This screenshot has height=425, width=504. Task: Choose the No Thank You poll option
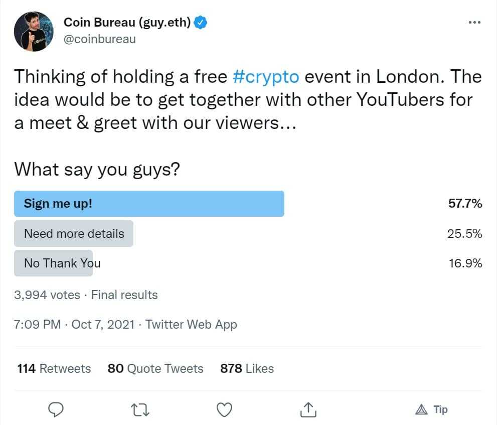(54, 263)
